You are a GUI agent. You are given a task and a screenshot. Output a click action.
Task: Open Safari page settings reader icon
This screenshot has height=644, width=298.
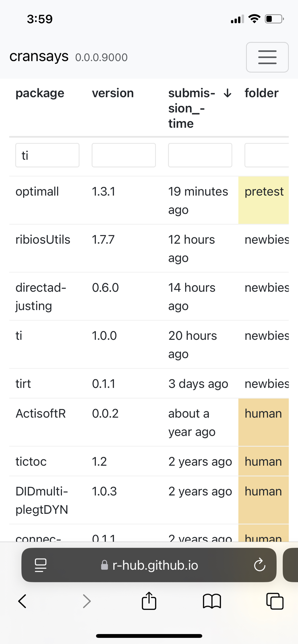(x=41, y=565)
